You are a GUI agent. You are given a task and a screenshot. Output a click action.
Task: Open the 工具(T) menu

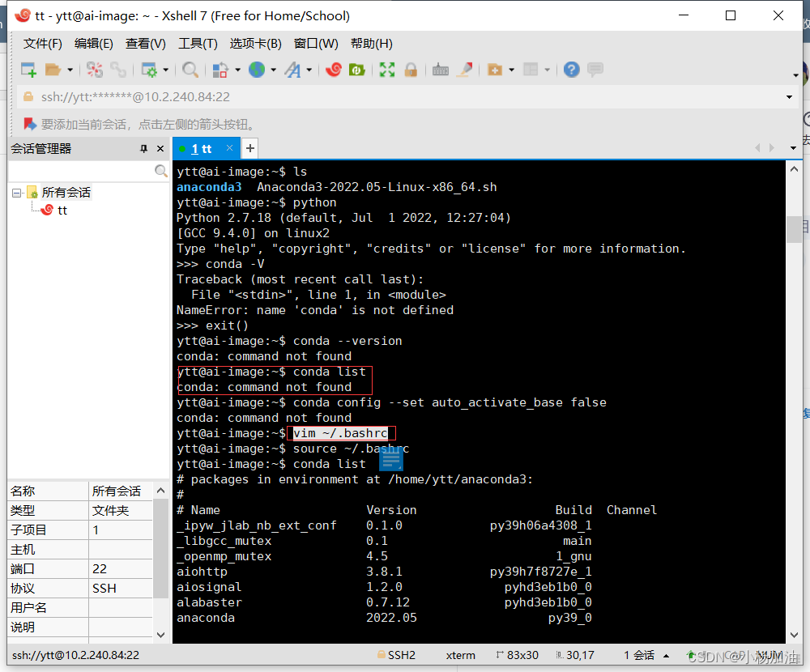coord(198,43)
